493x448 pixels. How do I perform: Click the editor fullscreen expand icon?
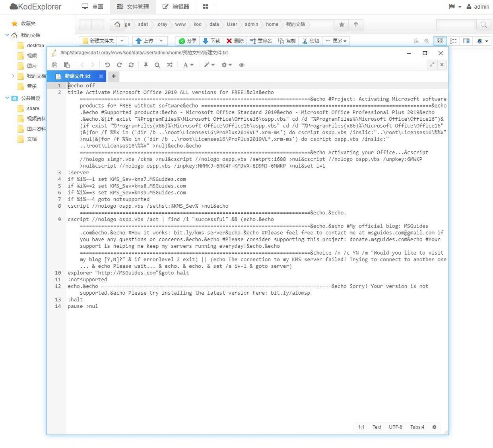click(432, 64)
